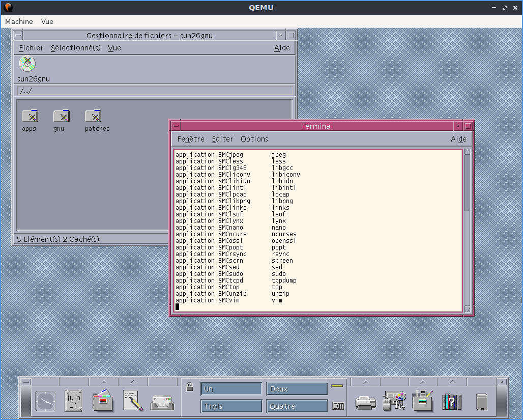Click the SMClynx text in Terminal
The image size is (523, 420).
click(230, 220)
